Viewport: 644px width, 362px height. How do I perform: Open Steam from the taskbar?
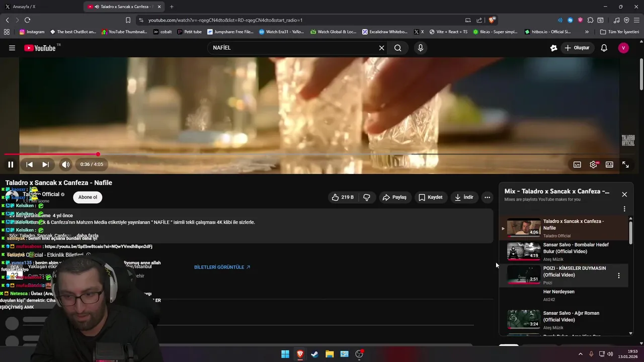314,354
